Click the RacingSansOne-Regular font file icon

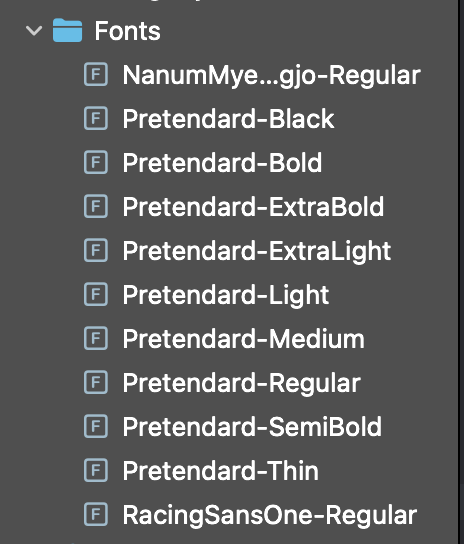(96, 515)
